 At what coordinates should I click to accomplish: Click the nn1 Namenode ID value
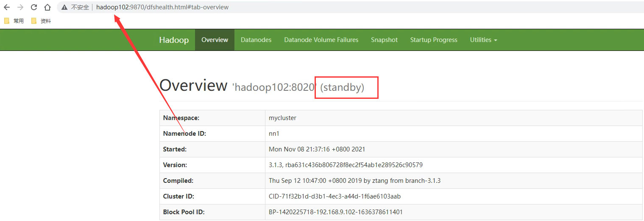click(x=274, y=134)
